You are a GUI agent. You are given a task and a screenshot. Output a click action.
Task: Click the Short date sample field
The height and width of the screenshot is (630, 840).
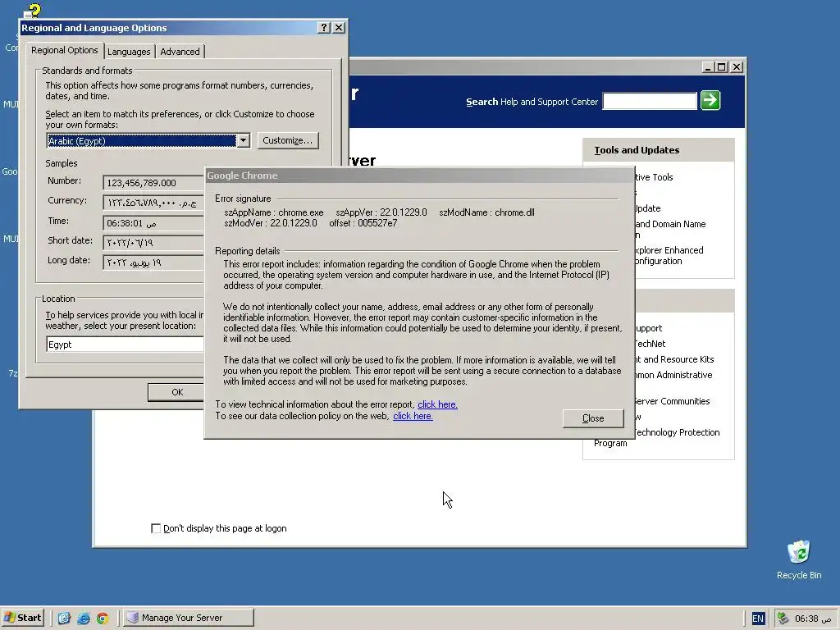click(153, 243)
